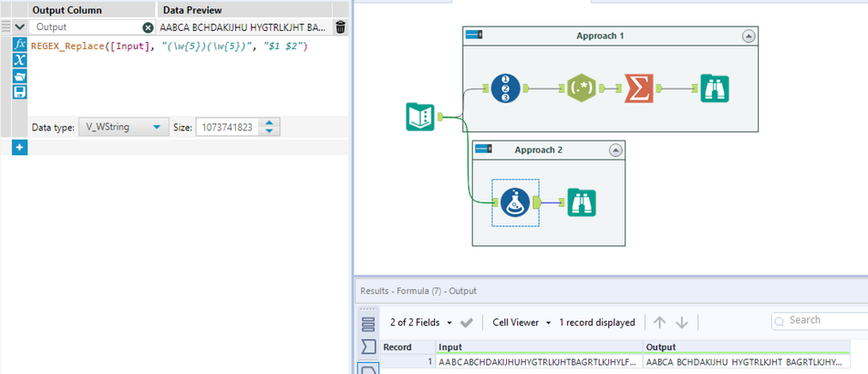
Task: Add a new expression with plus button
Action: click(x=19, y=148)
